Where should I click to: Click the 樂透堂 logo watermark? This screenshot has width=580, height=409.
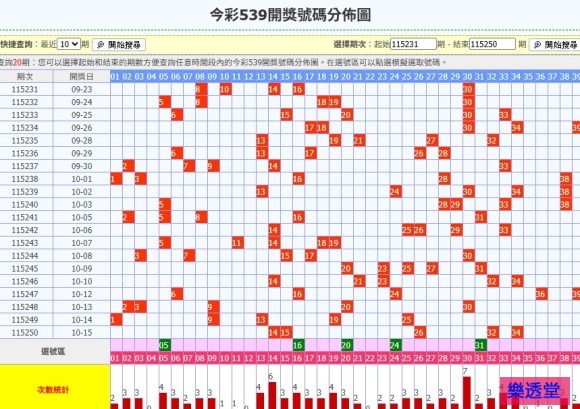pyautogui.click(x=535, y=391)
